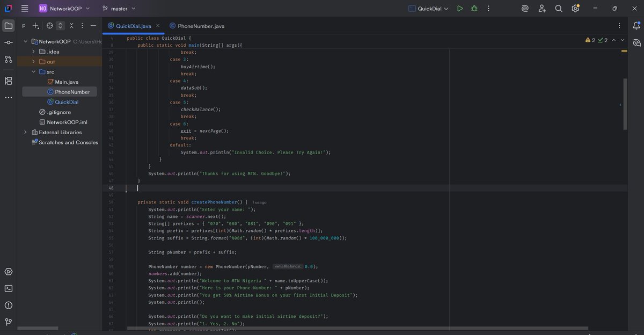Hide the Project panel with minimize dash
This screenshot has width=644, height=335.
(x=93, y=25)
